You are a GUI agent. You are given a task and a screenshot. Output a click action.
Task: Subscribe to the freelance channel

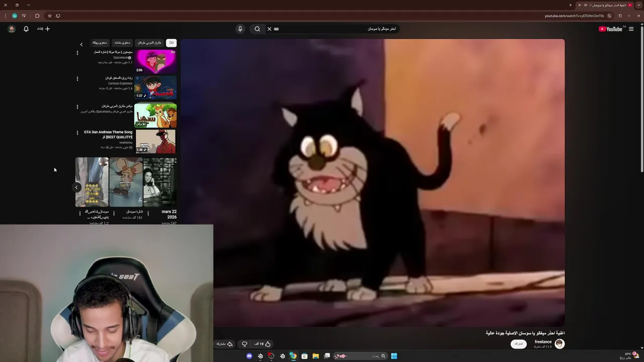[519, 344]
